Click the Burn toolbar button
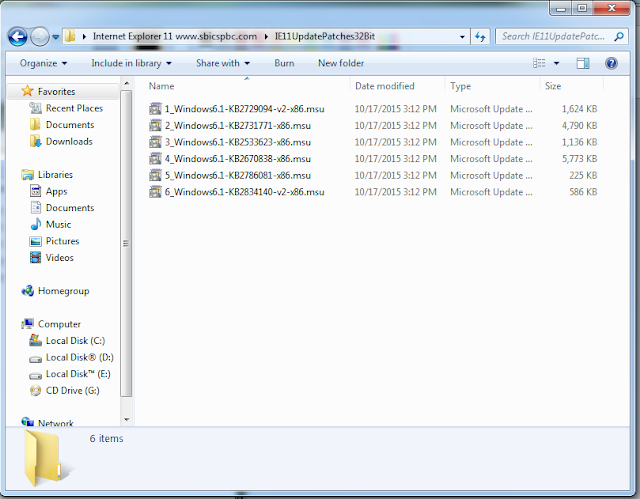The image size is (640, 499). [284, 63]
